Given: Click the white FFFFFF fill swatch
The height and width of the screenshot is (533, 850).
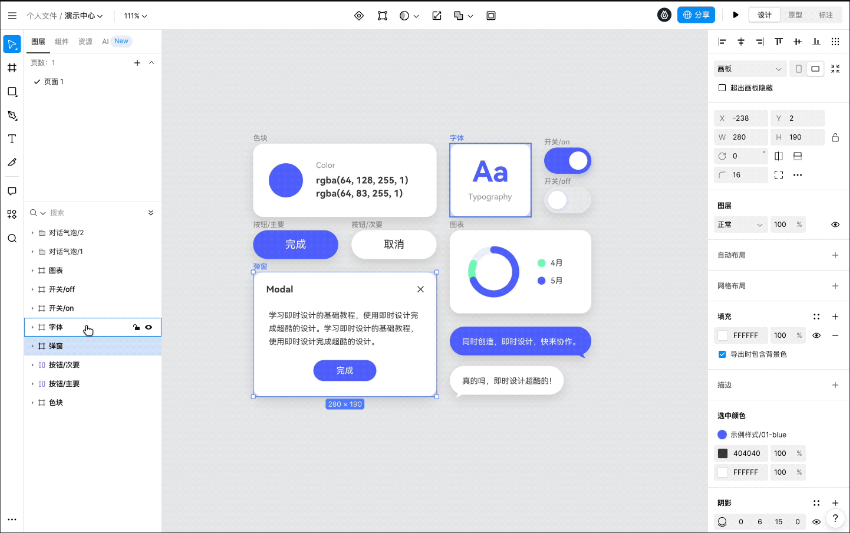Looking at the screenshot, I should tap(723, 336).
